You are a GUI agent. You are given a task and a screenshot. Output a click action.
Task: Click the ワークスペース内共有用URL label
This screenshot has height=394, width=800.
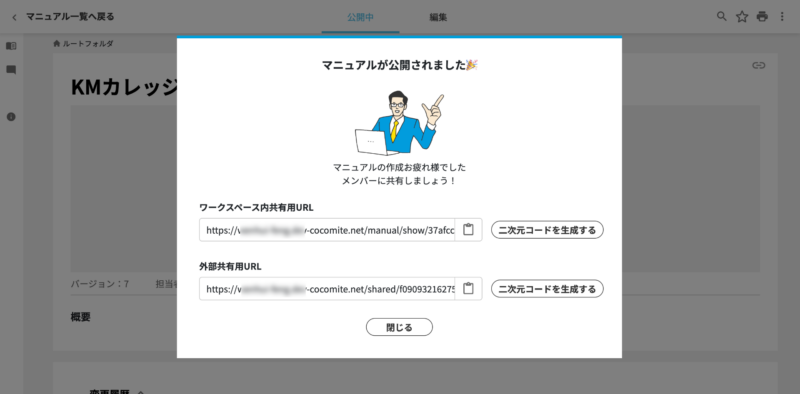(256, 208)
